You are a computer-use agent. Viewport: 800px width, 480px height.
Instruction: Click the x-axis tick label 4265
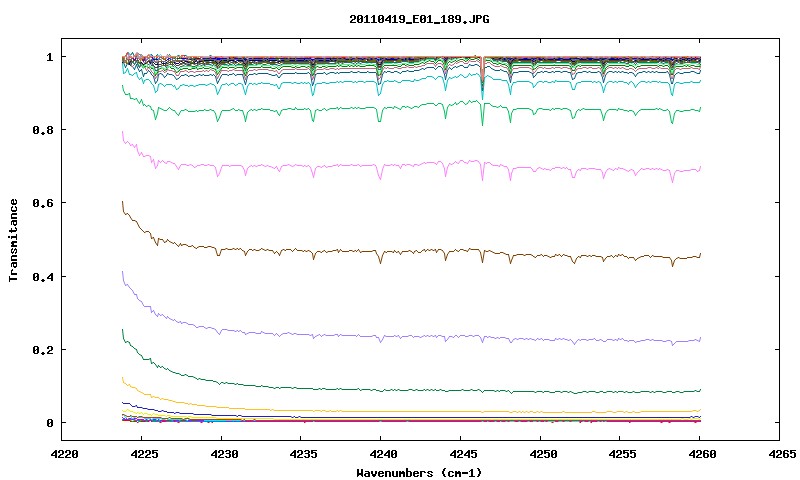pyautogui.click(x=781, y=454)
